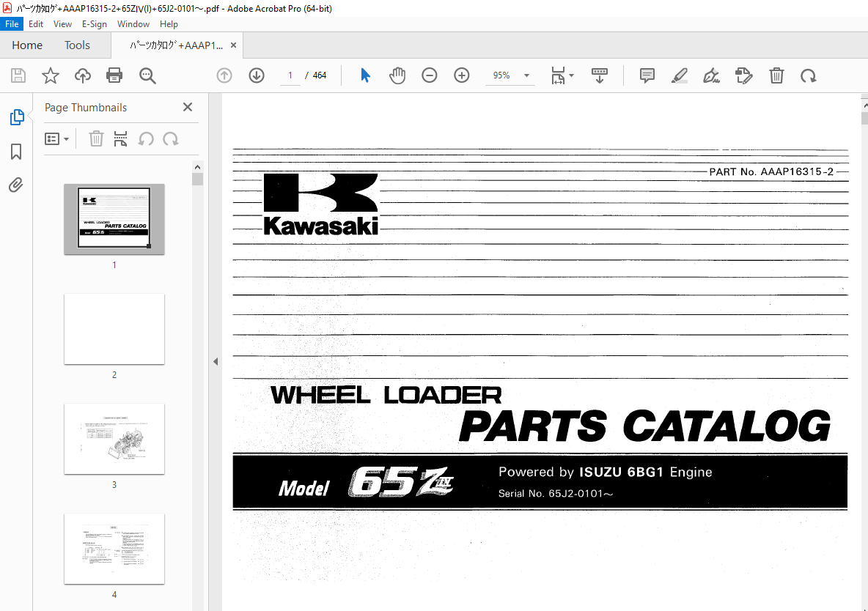Select the arrow Selection tool
This screenshot has height=611, width=868.
pyautogui.click(x=365, y=75)
